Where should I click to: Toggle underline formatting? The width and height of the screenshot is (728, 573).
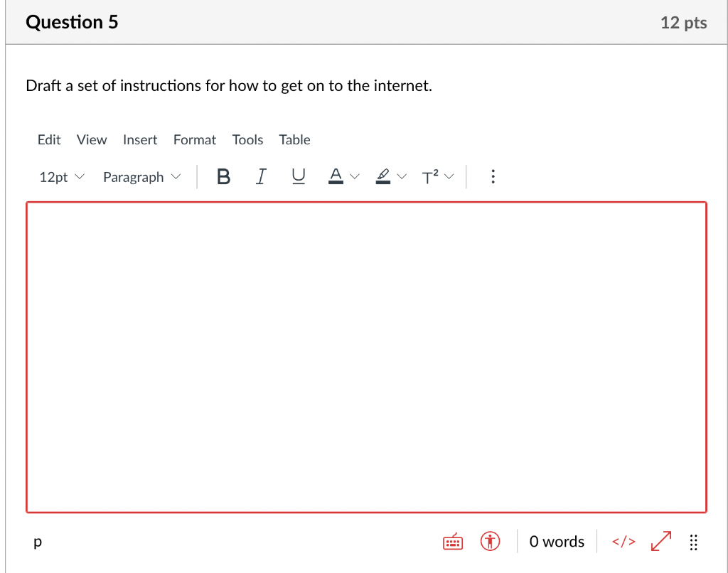pos(298,176)
